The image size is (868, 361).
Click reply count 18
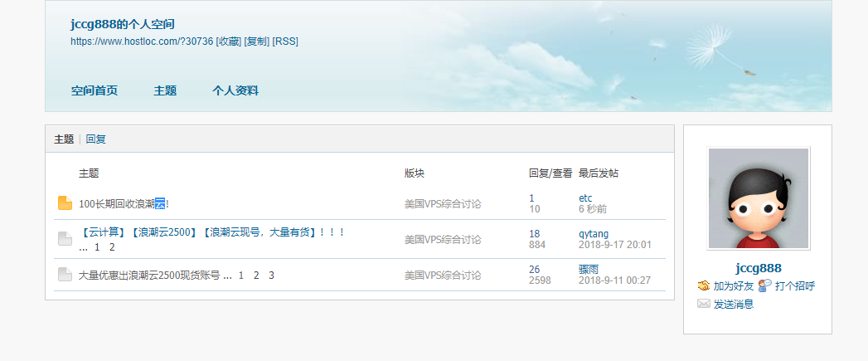[534, 233]
